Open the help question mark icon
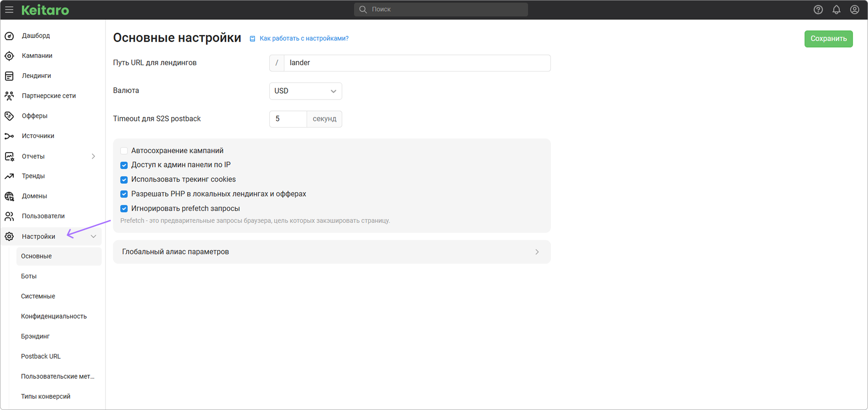The image size is (868, 410). (x=818, y=10)
